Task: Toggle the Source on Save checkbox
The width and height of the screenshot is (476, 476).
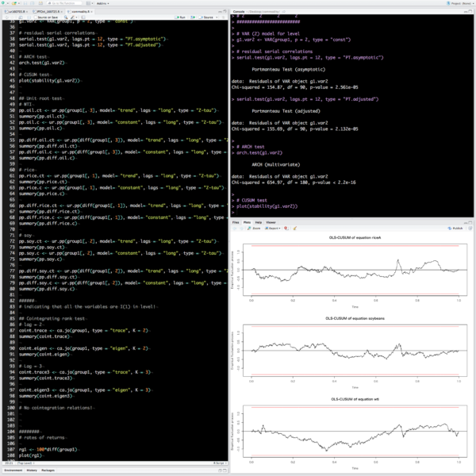Action: (x=36, y=17)
